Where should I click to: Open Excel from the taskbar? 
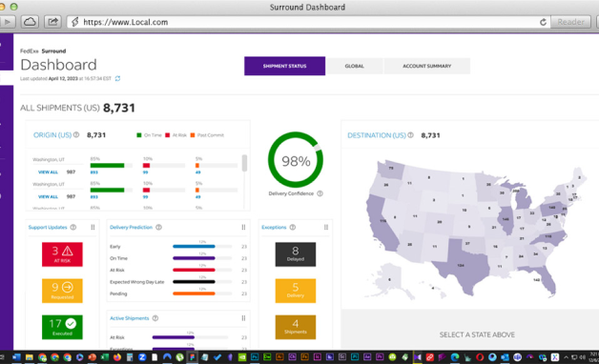(x=104, y=357)
